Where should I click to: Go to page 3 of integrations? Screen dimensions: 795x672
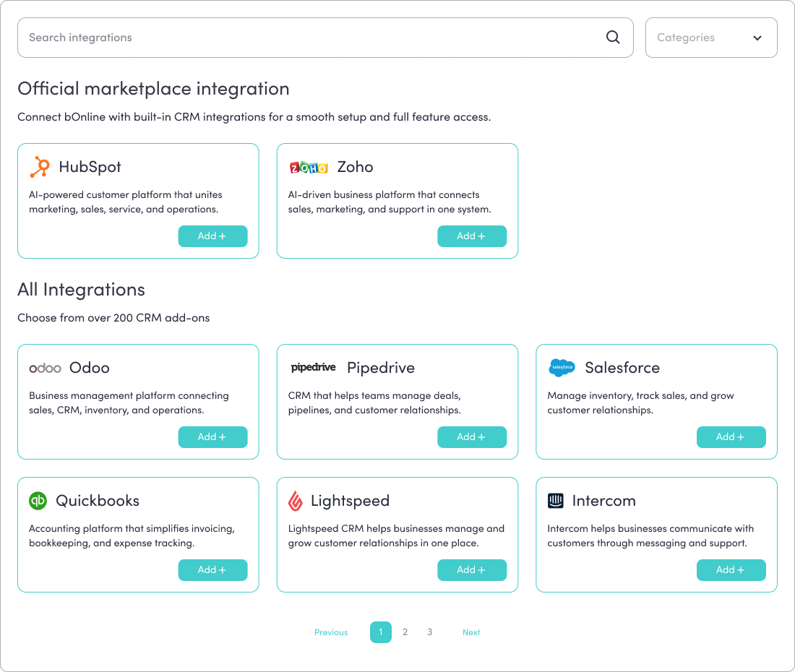coord(429,632)
